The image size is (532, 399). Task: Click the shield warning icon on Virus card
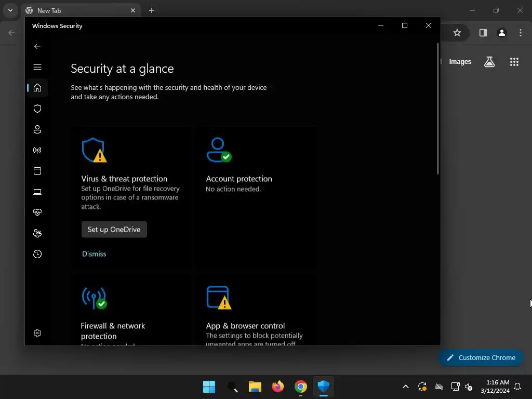coord(94,150)
